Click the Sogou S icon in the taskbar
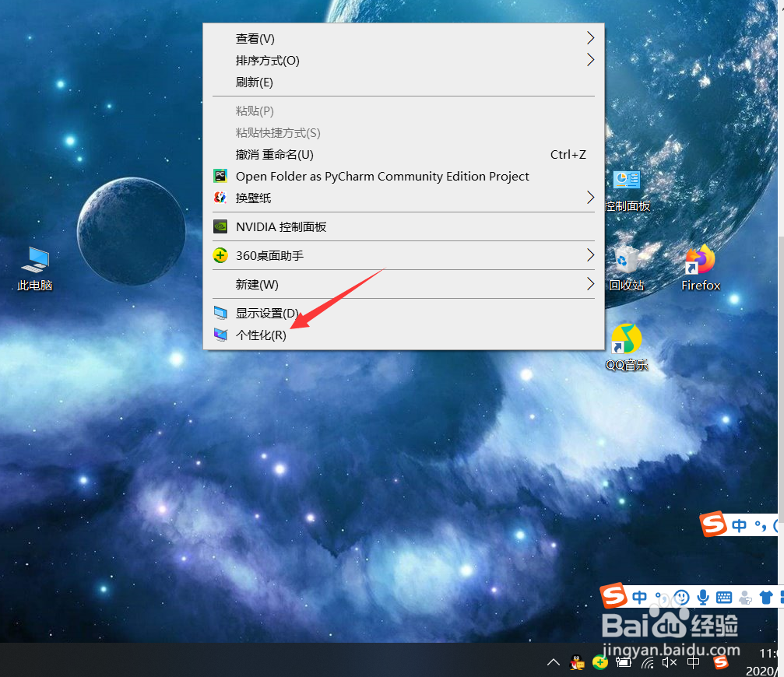The width and height of the screenshot is (784, 677). pos(720,662)
